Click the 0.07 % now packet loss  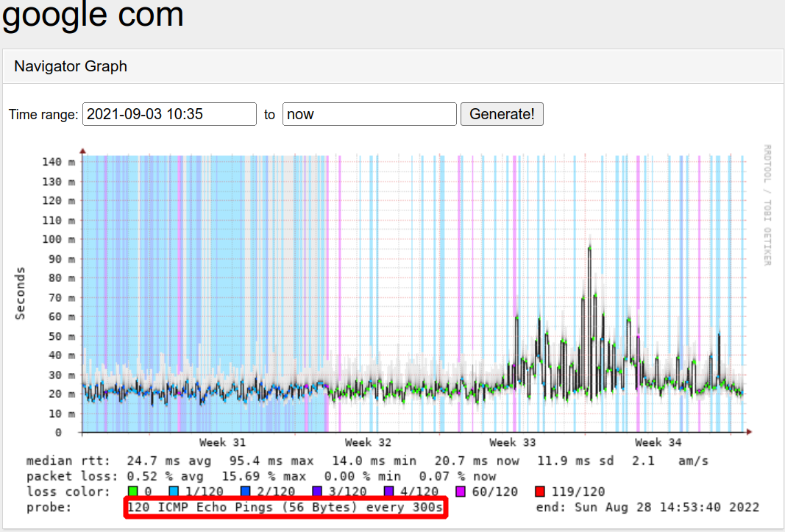[x=458, y=476]
